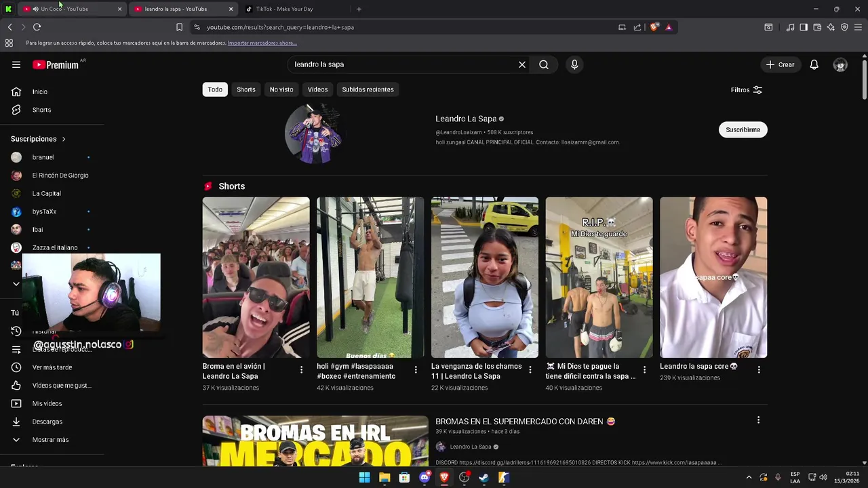
Task: Select the Shorts filter chip
Action: (x=246, y=89)
